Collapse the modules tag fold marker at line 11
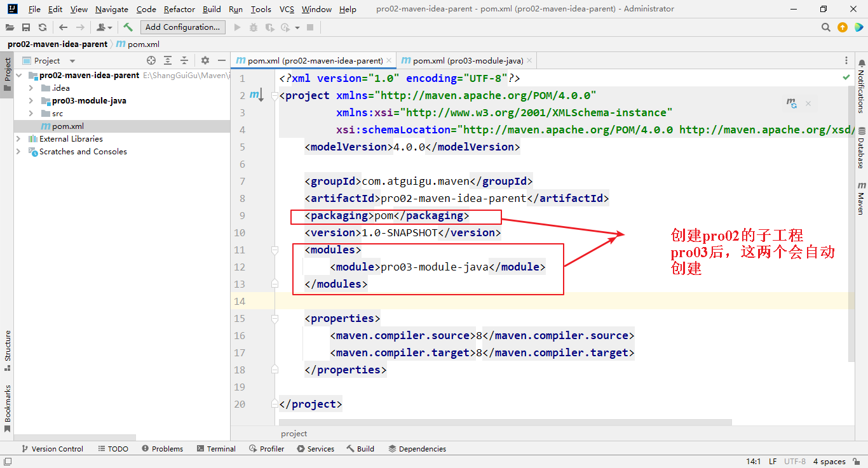Image resolution: width=868 pixels, height=468 pixels. coord(275,250)
